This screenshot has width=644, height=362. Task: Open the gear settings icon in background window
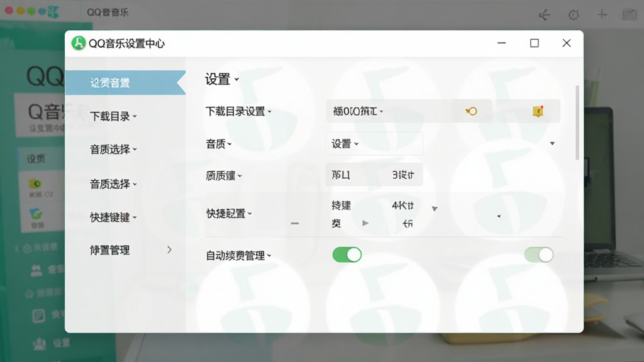tap(574, 15)
